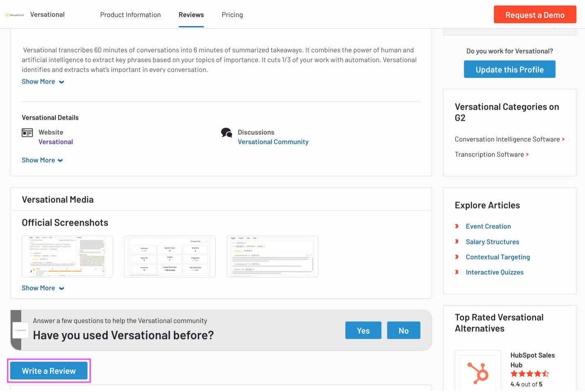Answer No to having used Versational
Image resolution: width=585 pixels, height=392 pixels.
point(404,330)
